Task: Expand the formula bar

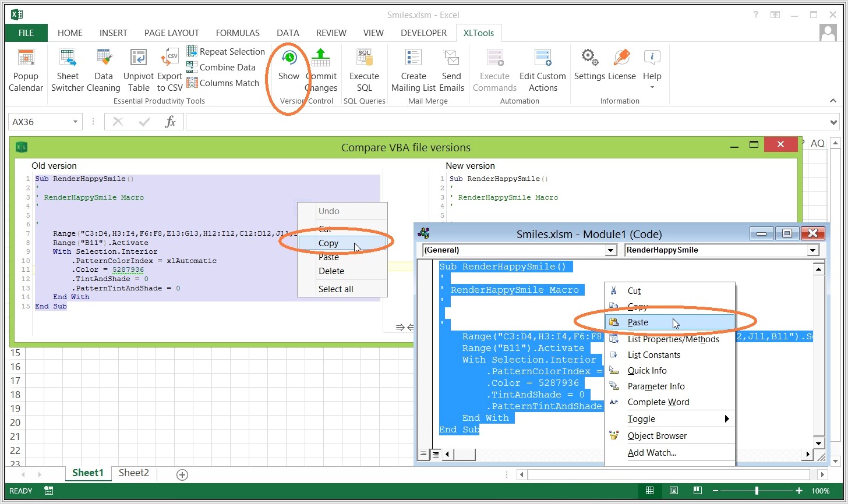Action: point(833,122)
